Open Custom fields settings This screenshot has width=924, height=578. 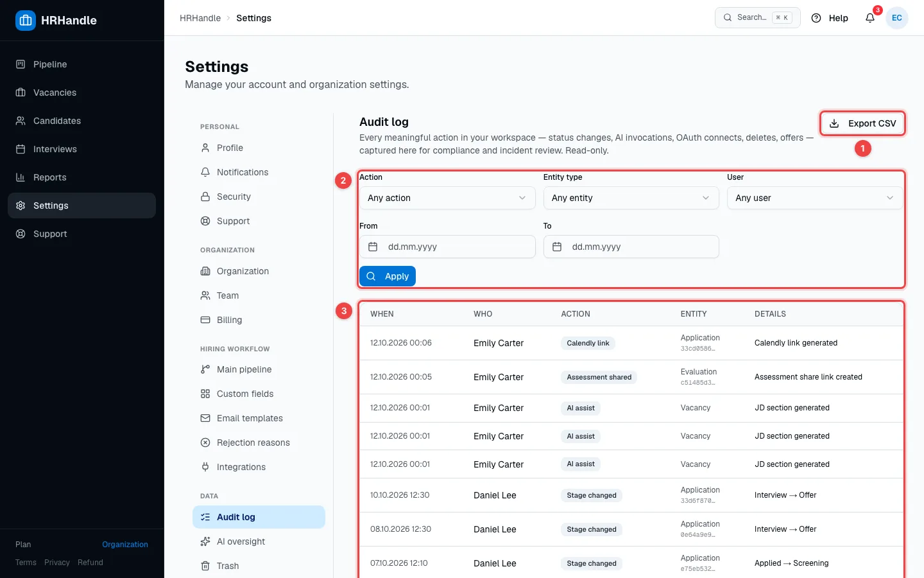click(259, 394)
